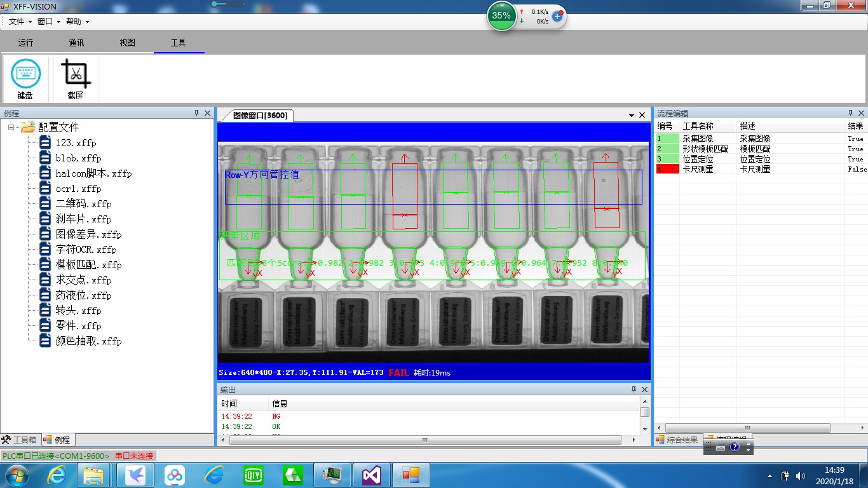The height and width of the screenshot is (488, 868).
Task: Open the halcon脚本.xffp file
Action: [93, 173]
